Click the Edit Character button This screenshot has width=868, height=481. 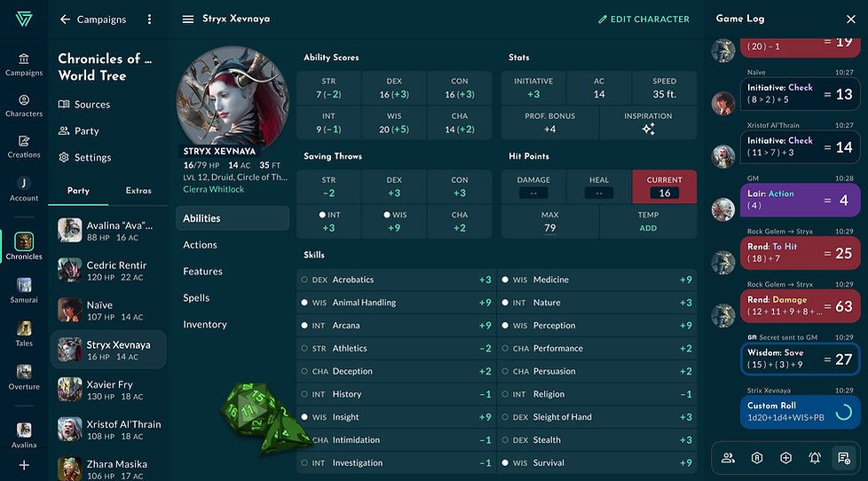[643, 20]
